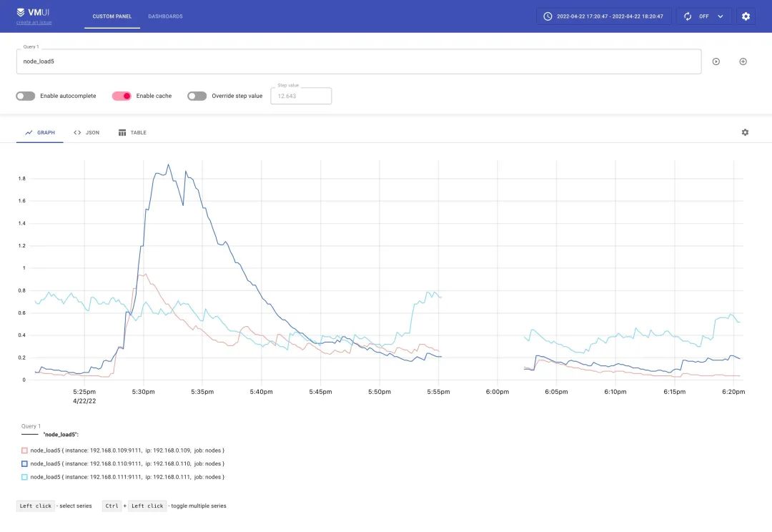Open the Dashboards tab

165,16
